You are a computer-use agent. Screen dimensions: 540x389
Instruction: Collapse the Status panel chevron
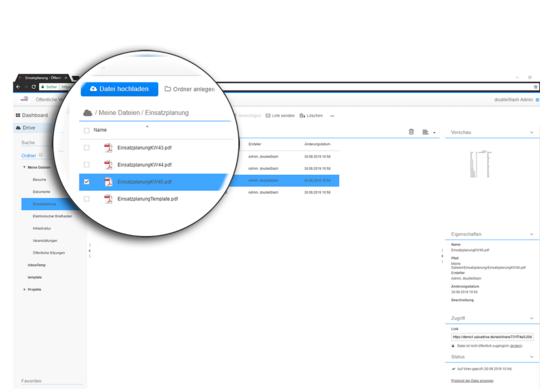[531, 357]
